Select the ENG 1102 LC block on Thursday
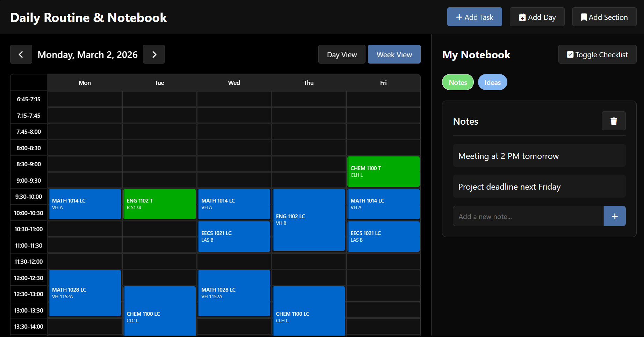This screenshot has height=337, width=644. coord(309,219)
